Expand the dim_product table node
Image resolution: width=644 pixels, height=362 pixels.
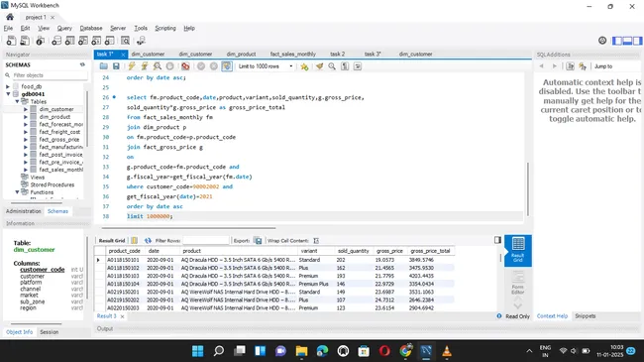(26, 117)
